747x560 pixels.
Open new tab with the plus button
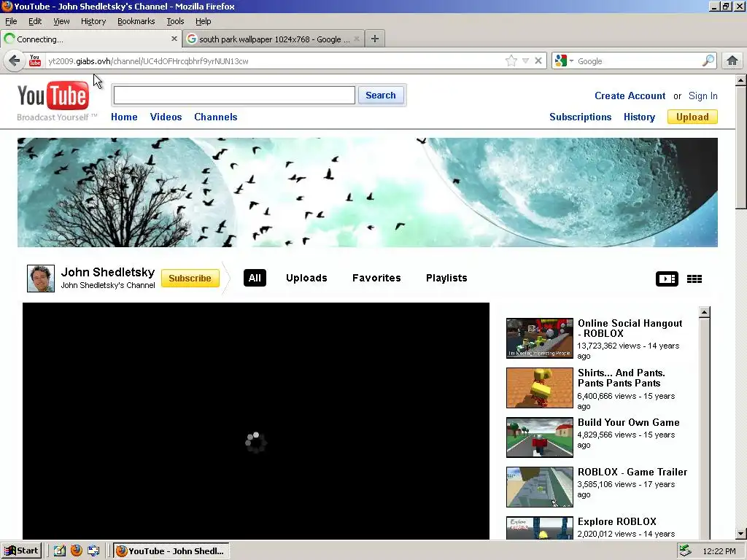click(375, 39)
